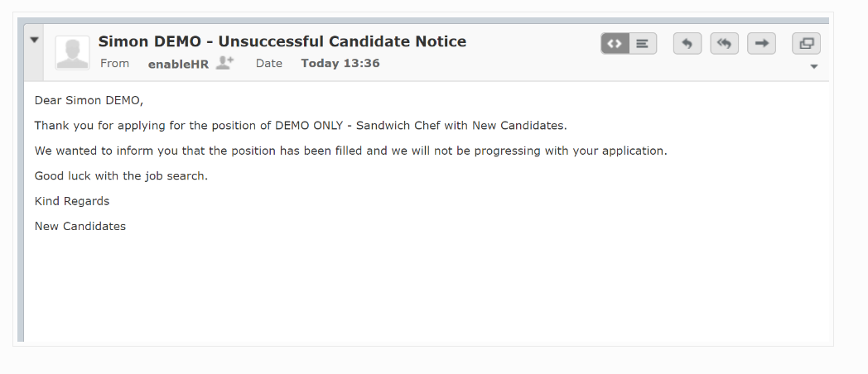Click the "New Candidates" signature in body
The width and height of the screenshot is (868, 374).
coord(80,226)
